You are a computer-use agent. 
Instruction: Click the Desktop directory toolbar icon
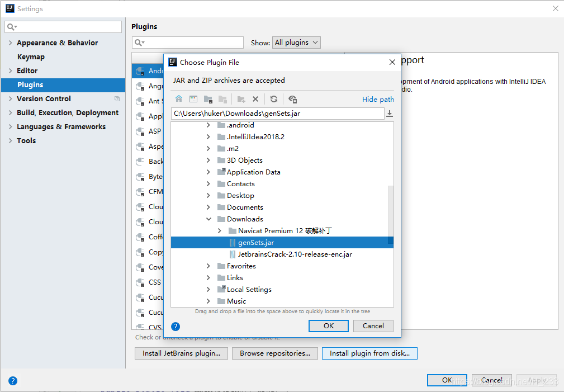(193, 99)
